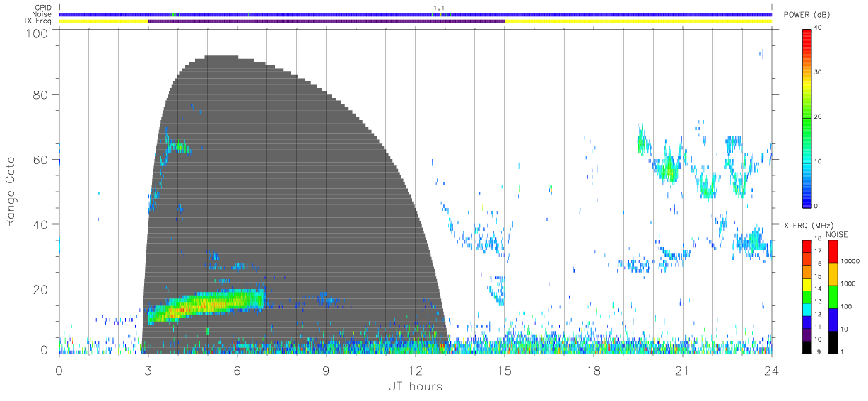Click the 'TX Freq' row label
Image resolution: width=868 pixels, height=401 pixels.
click(39, 21)
